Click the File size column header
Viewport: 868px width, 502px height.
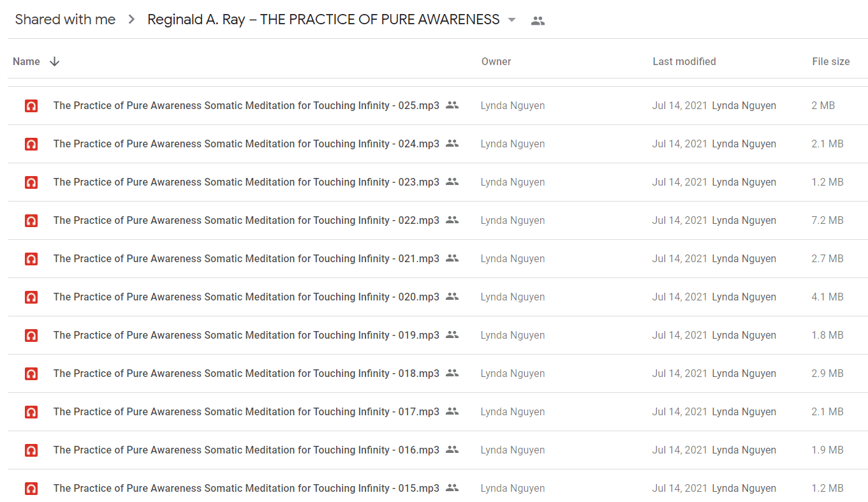[x=831, y=62]
